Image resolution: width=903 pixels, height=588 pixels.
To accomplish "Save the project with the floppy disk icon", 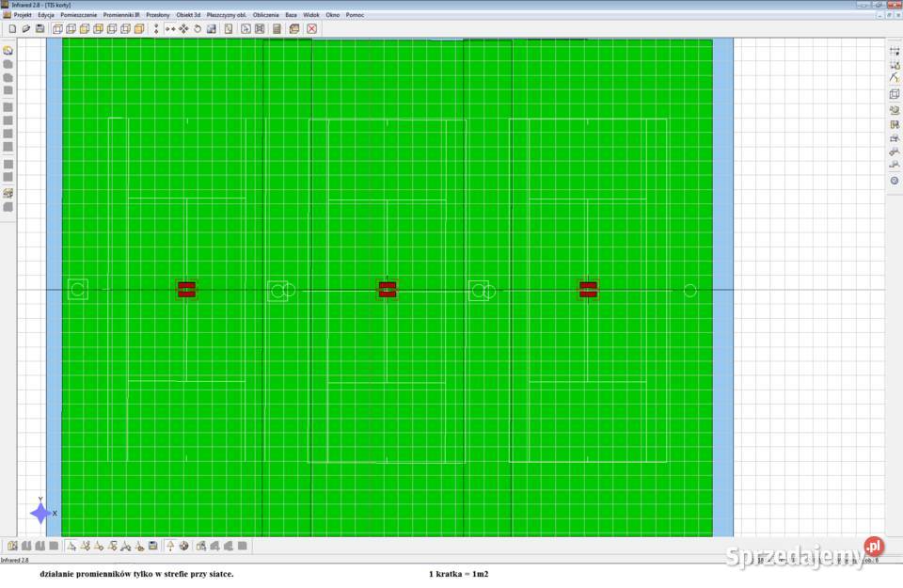I will point(40,29).
